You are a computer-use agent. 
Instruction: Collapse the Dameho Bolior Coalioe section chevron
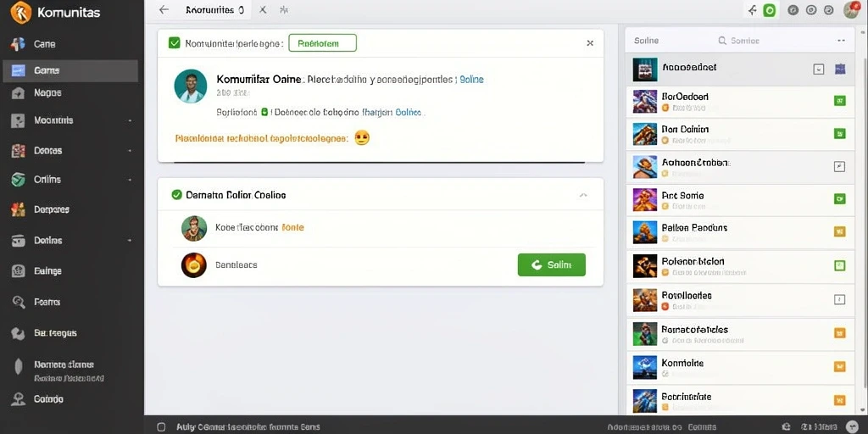pos(583,195)
